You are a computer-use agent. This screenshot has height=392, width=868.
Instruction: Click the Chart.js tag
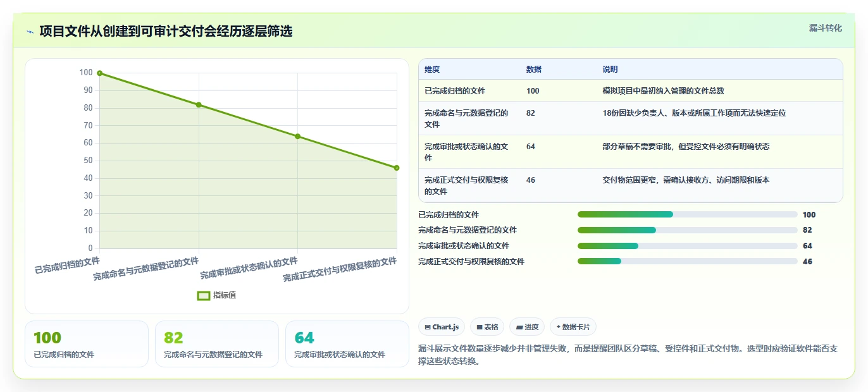tap(442, 327)
